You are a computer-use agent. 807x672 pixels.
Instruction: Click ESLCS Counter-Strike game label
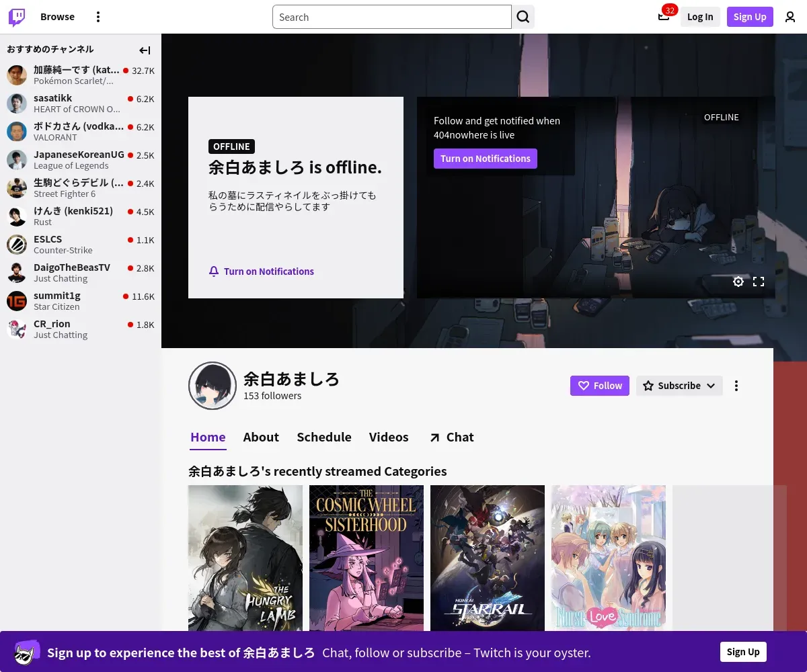click(x=63, y=250)
